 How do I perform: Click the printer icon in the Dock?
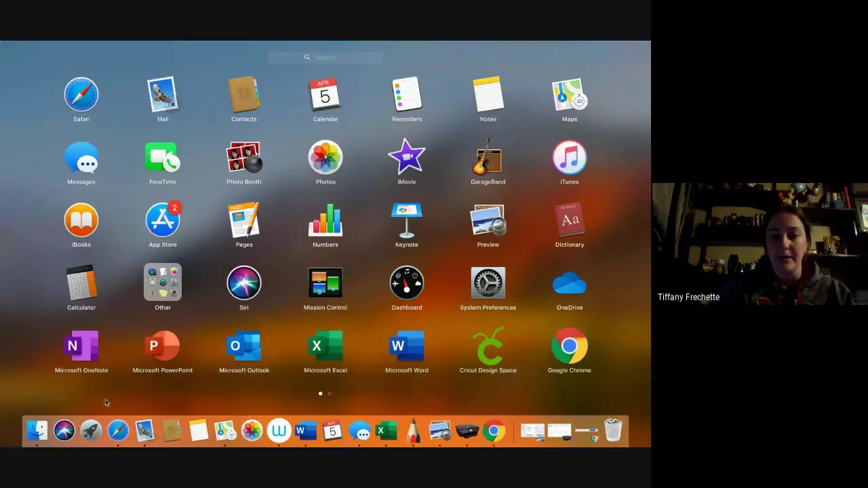click(467, 430)
